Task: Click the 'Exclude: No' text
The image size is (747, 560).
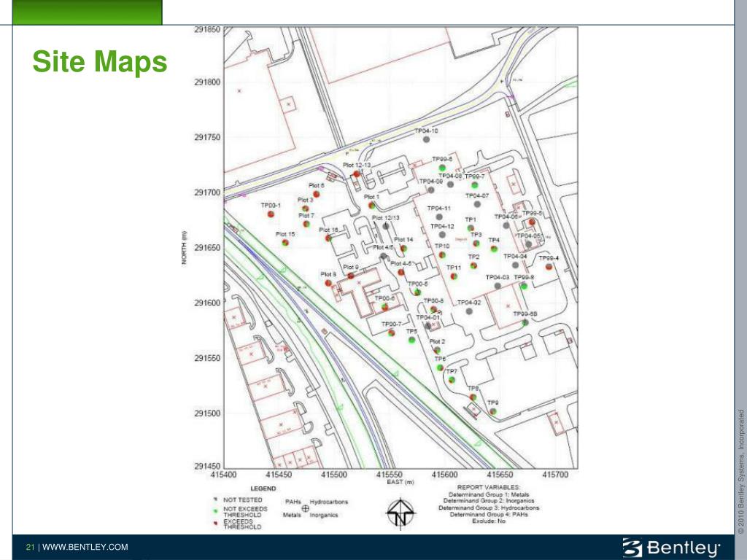Action: (x=488, y=521)
